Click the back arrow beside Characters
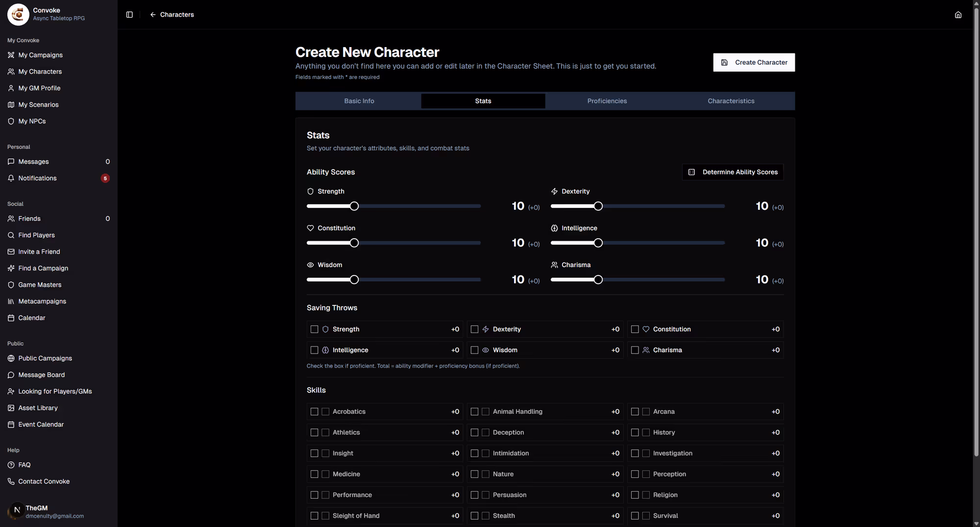 (x=153, y=15)
